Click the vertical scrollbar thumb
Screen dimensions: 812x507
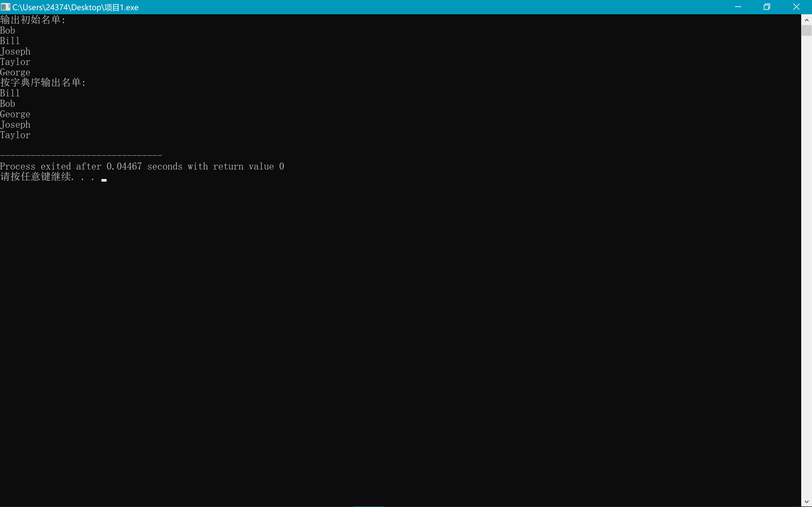807,30
